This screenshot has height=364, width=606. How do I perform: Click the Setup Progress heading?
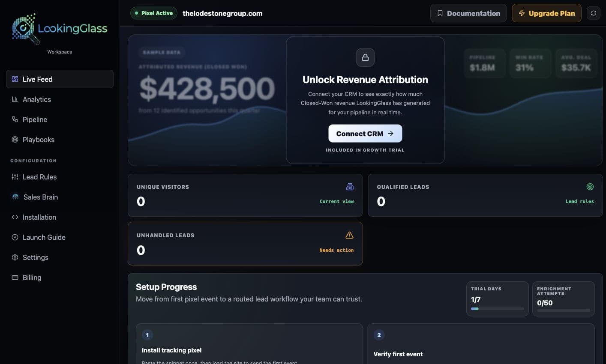[x=166, y=287]
